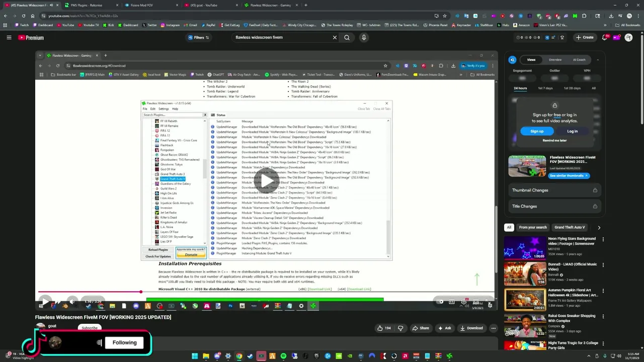The image size is (644, 362).
Task: Open Autumn Pumpkin Floral Art video thumbnail
Action: click(525, 299)
